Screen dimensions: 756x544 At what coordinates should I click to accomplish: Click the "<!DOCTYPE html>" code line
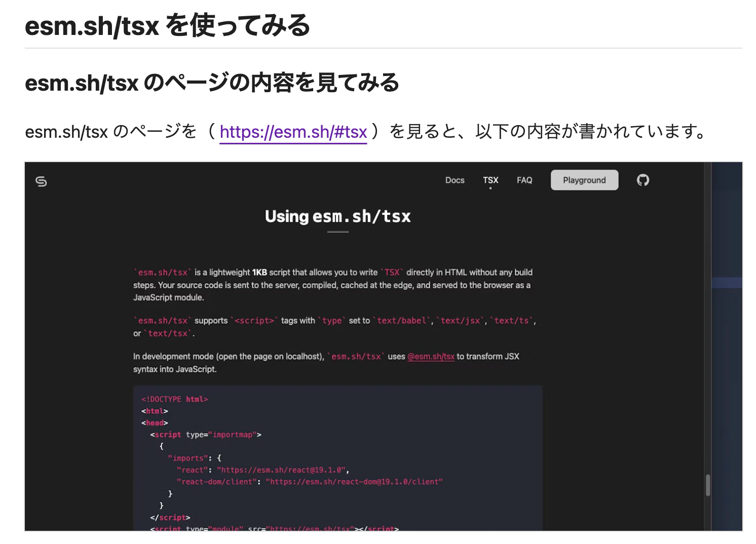coord(175,399)
